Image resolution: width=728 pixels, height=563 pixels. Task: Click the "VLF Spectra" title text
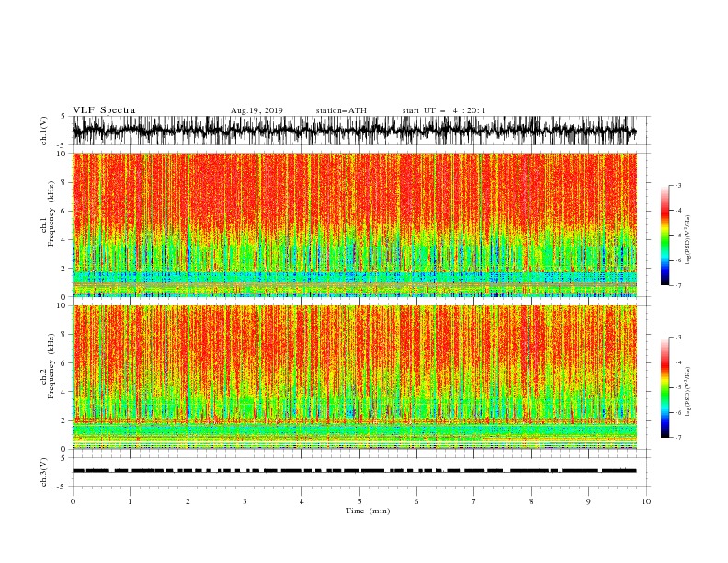click(x=104, y=110)
